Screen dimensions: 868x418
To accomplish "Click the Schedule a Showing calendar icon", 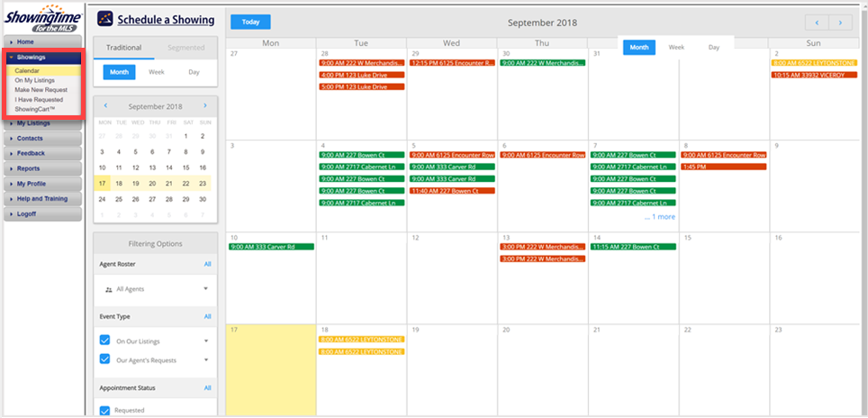I will click(x=106, y=19).
